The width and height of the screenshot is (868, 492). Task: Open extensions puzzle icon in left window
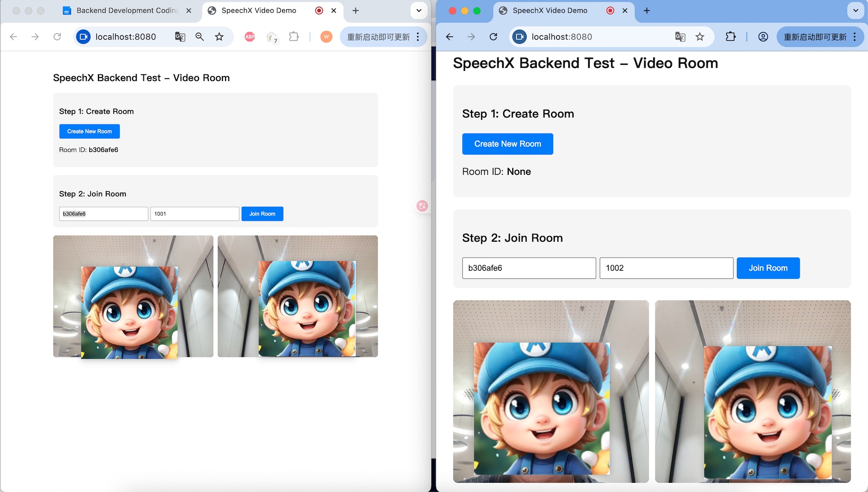point(294,37)
